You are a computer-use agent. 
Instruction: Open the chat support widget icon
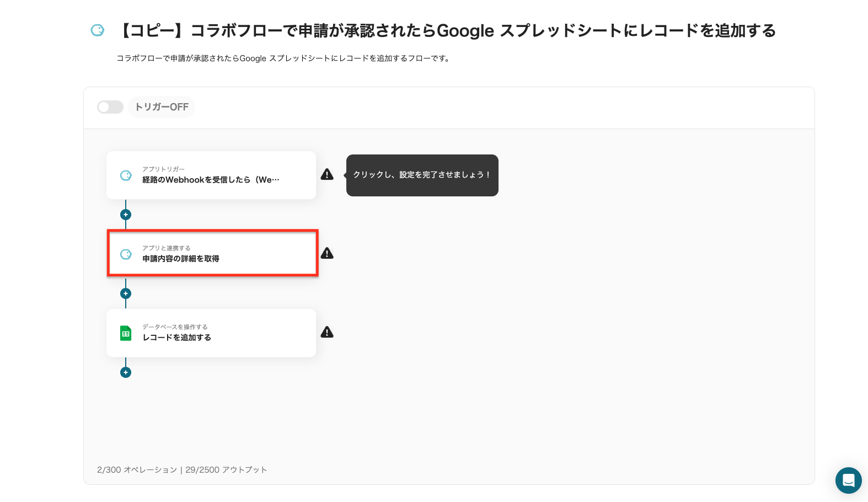pyautogui.click(x=848, y=480)
